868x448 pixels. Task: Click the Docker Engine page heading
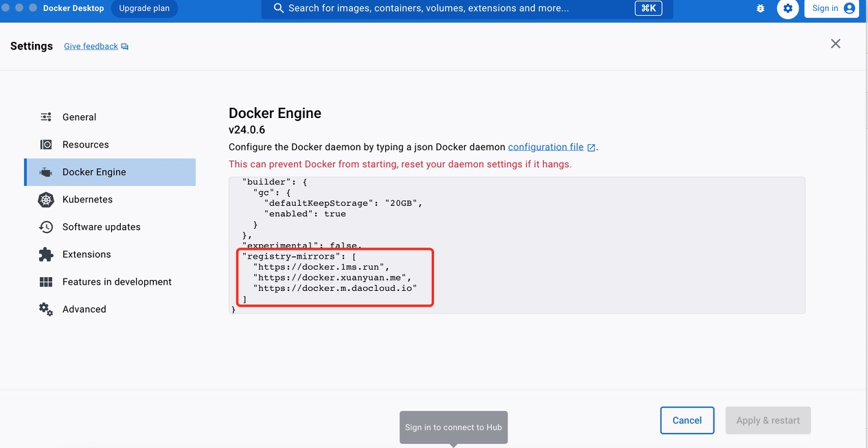click(275, 113)
